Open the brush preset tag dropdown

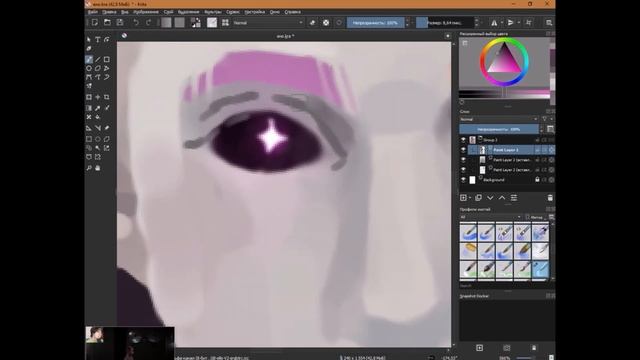pyautogui.click(x=491, y=217)
